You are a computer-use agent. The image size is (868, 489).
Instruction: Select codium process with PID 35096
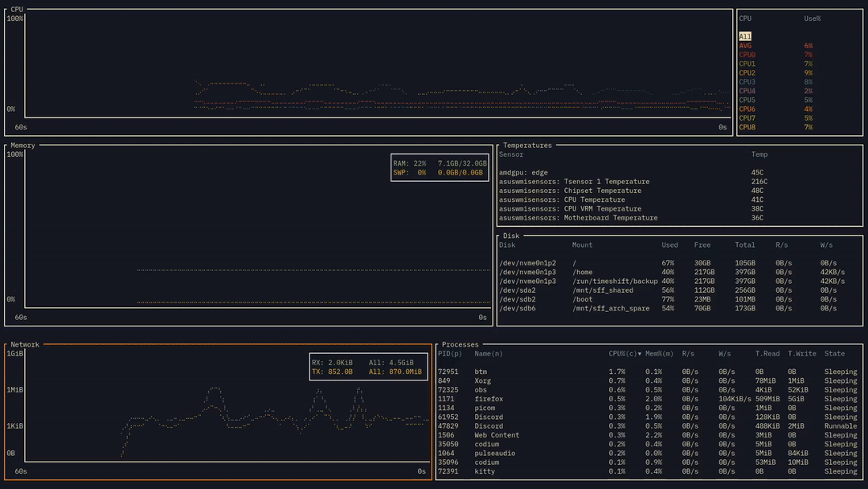(x=647, y=462)
